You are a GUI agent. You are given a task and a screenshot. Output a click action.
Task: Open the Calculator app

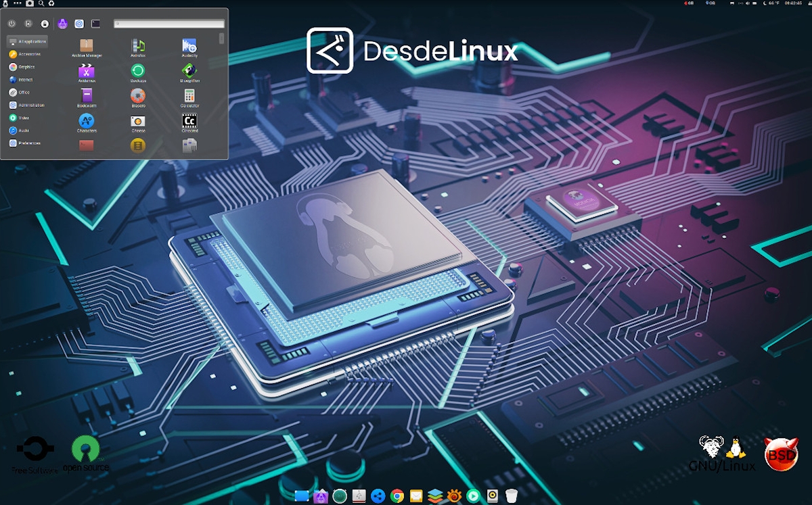pyautogui.click(x=189, y=97)
